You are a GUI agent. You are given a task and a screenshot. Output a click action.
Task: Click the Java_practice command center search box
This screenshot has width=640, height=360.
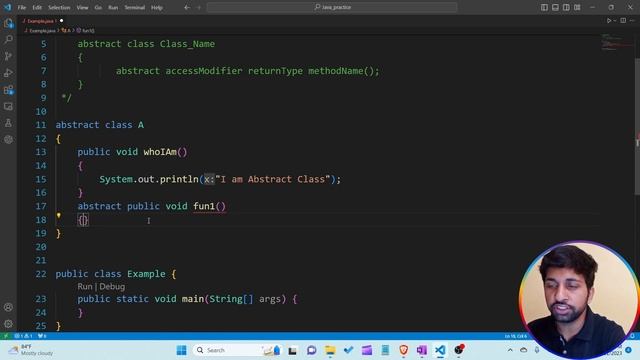click(332, 7)
